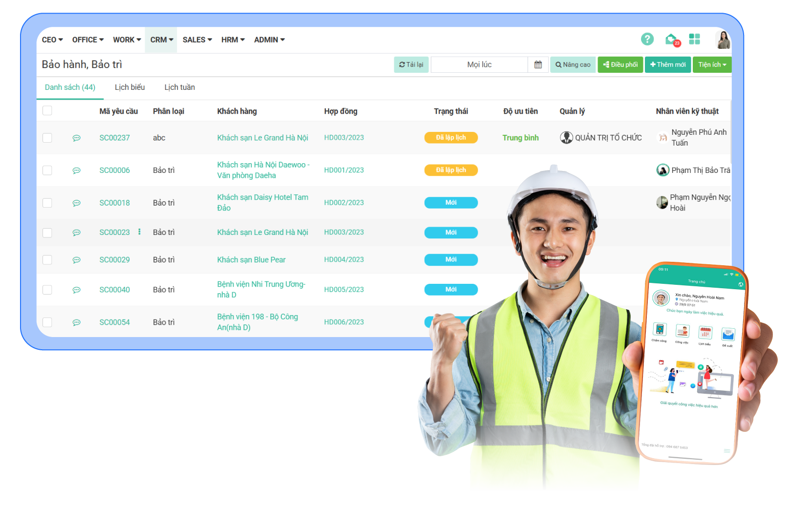812x509 pixels.
Task: Open the help question mark icon
Action: pyautogui.click(x=647, y=39)
